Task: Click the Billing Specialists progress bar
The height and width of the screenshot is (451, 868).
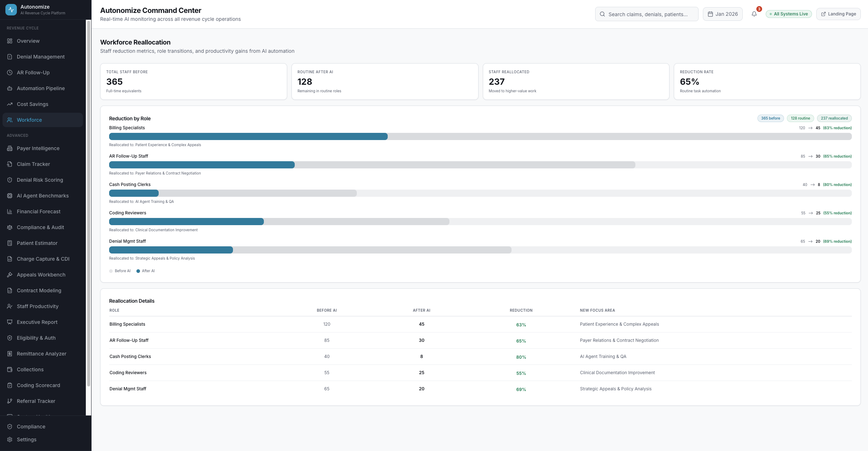Action: tap(480, 136)
